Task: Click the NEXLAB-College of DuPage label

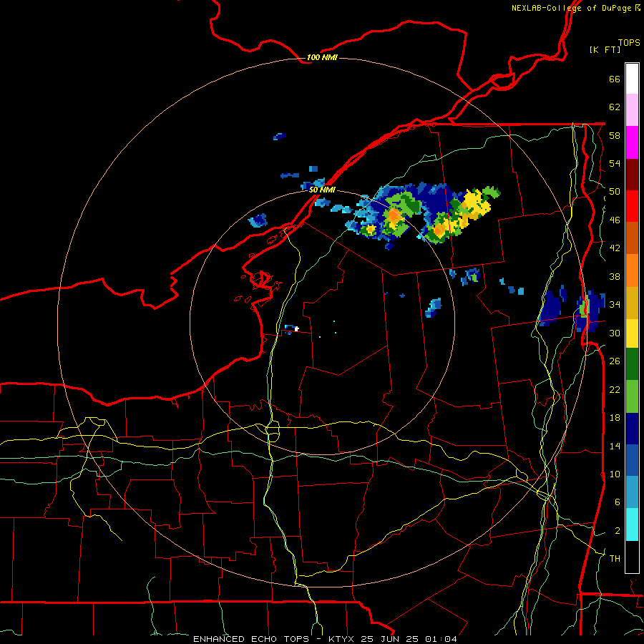Action: [575, 8]
